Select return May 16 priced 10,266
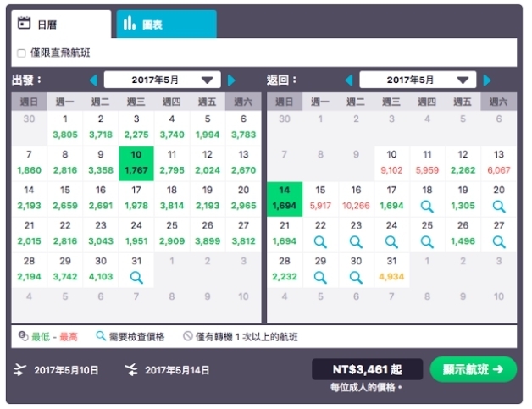The width and height of the screenshot is (532, 409). coord(356,199)
